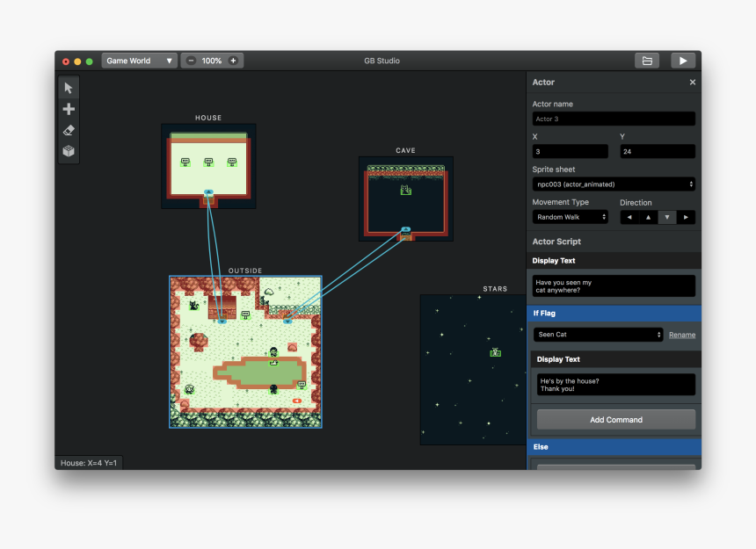Image resolution: width=756 pixels, height=549 pixels.
Task: Click the actor in the Stars scene
Action: tap(495, 352)
